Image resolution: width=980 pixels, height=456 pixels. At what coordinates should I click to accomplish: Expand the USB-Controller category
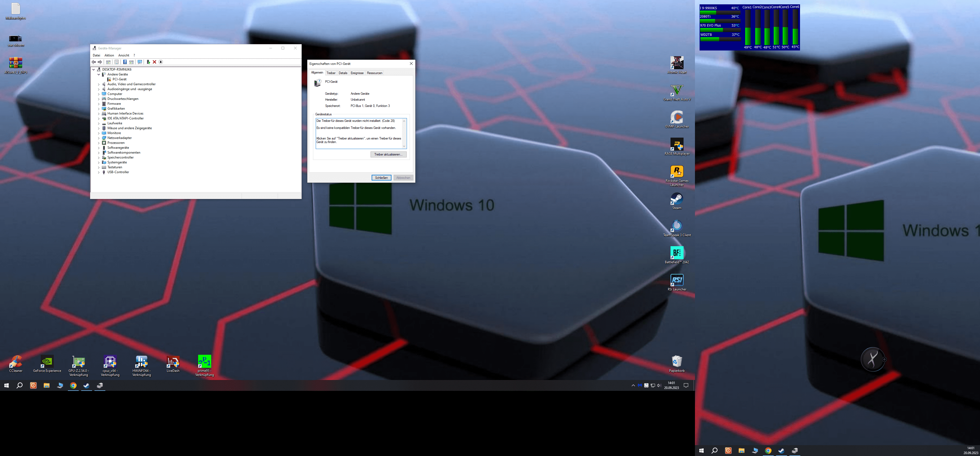pyautogui.click(x=99, y=172)
